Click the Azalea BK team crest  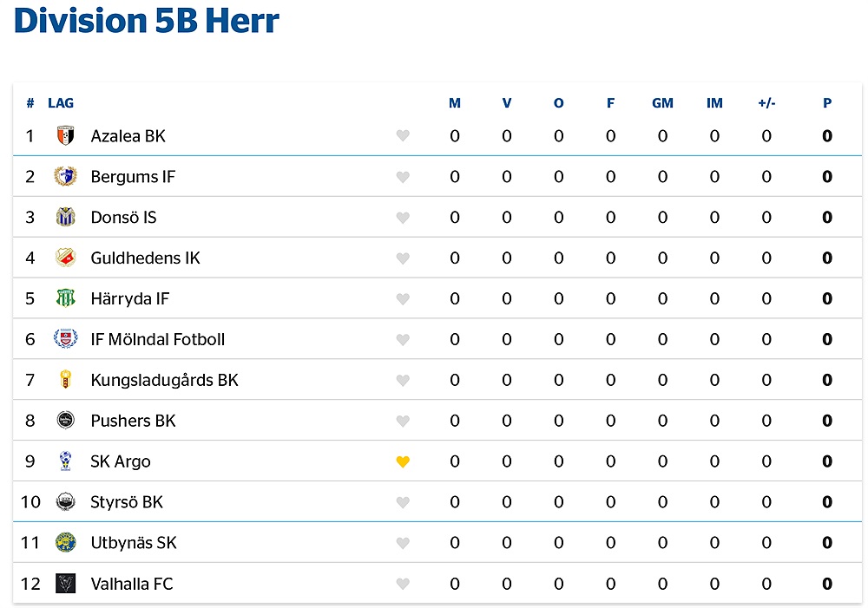65,136
